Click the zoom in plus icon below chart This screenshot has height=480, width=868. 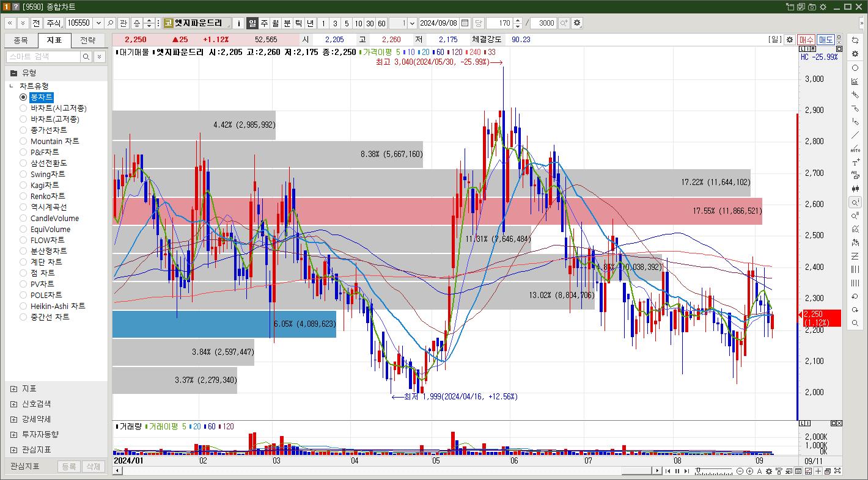click(x=750, y=471)
